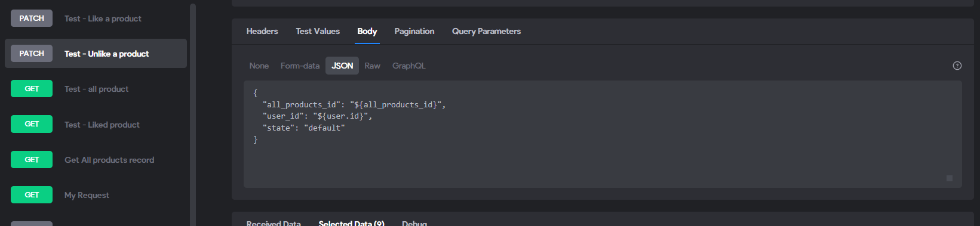Click GET badge beside 'Get All products record'
This screenshot has height=226, width=980.
click(32, 160)
